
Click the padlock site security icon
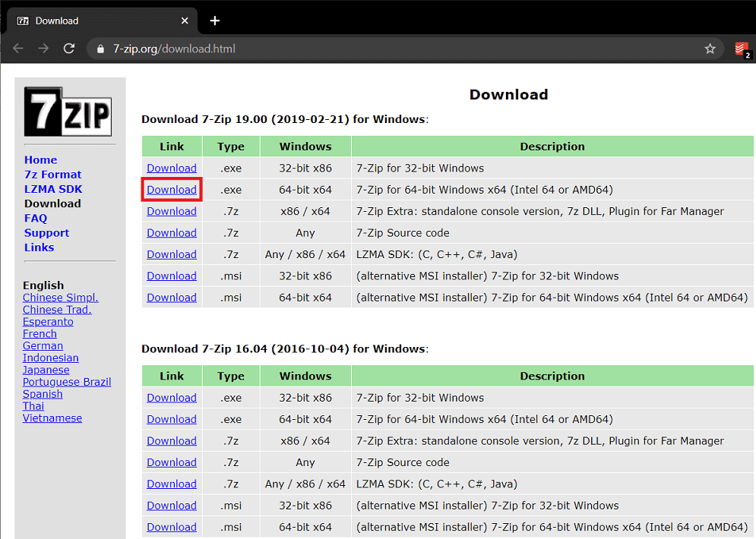pyautogui.click(x=100, y=49)
